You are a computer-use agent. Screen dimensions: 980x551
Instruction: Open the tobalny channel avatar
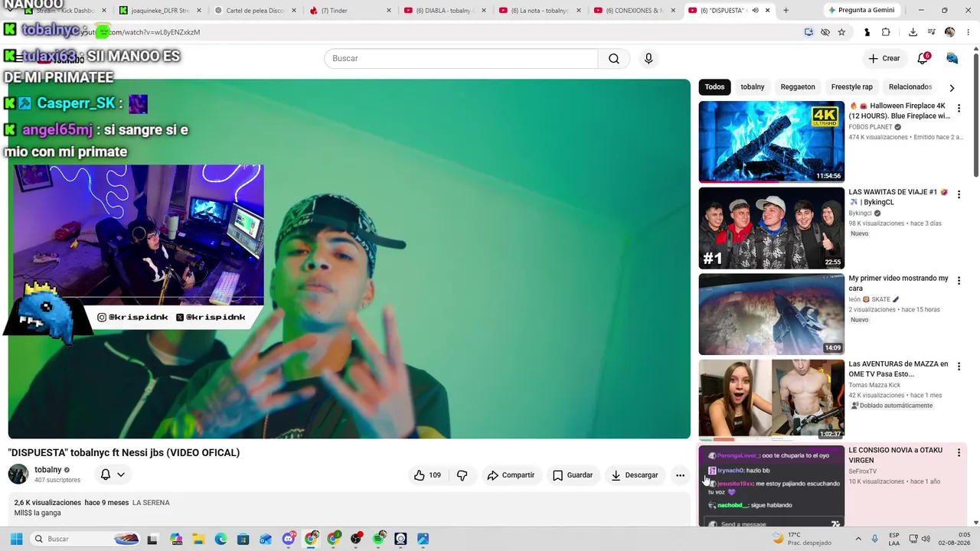[18, 474]
